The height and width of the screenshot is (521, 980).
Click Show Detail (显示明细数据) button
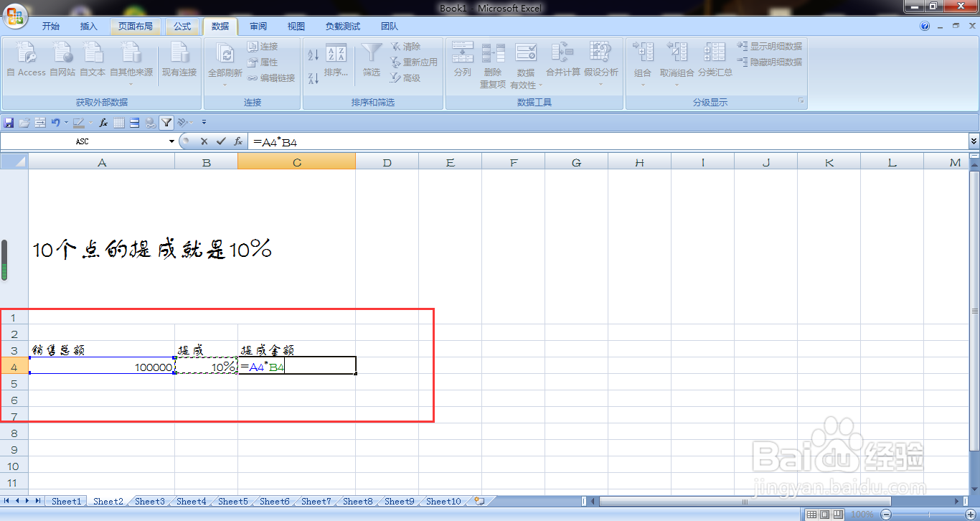point(770,46)
